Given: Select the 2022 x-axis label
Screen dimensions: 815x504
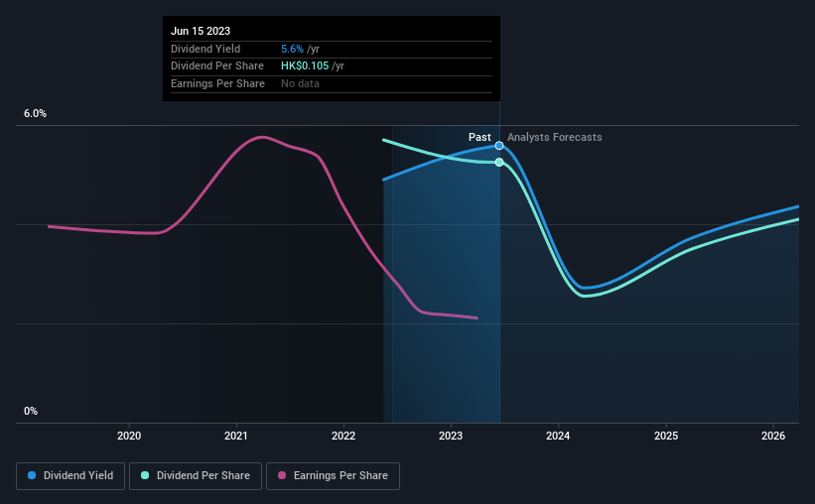Looking at the screenshot, I should click(343, 436).
